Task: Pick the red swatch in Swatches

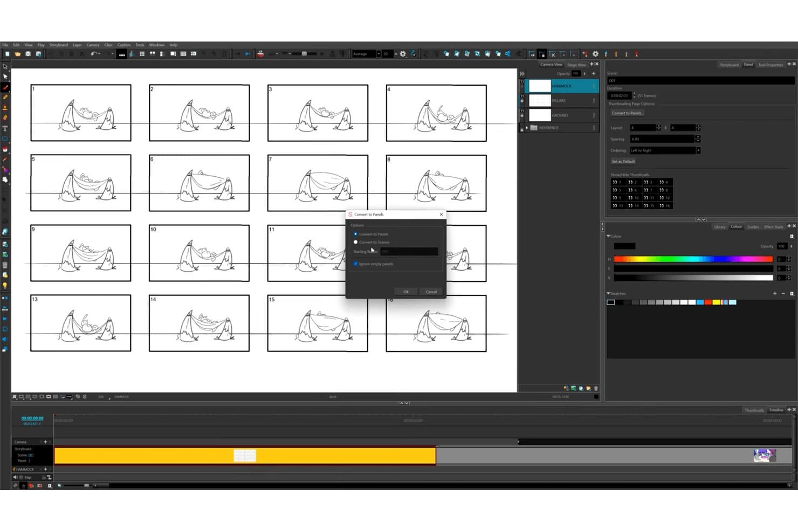Action: tap(708, 302)
